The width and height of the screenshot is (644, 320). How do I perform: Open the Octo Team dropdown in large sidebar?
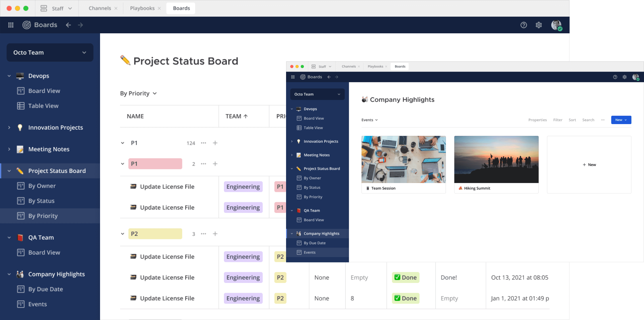click(x=50, y=53)
